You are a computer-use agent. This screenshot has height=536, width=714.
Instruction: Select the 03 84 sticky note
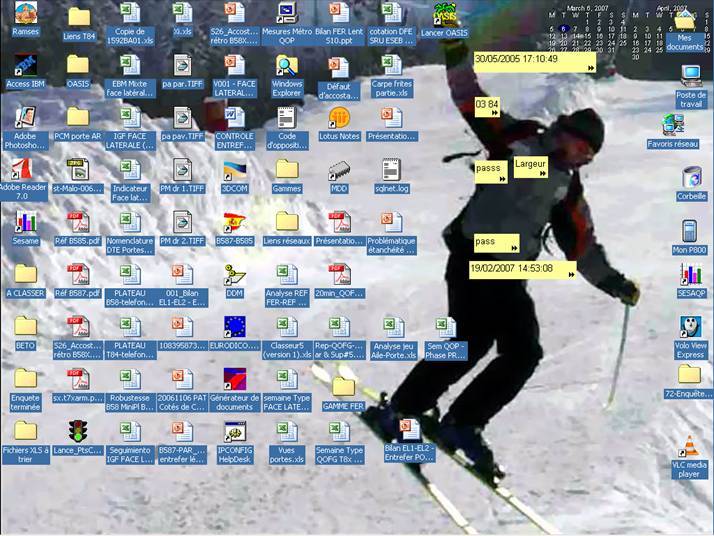pos(487,105)
